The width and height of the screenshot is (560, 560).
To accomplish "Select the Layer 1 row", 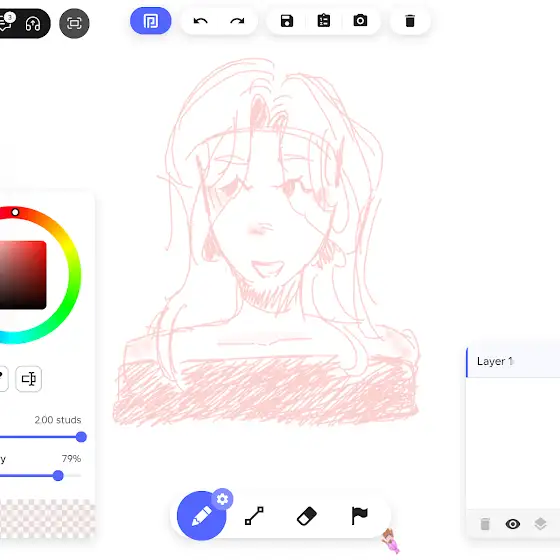I will (513, 362).
